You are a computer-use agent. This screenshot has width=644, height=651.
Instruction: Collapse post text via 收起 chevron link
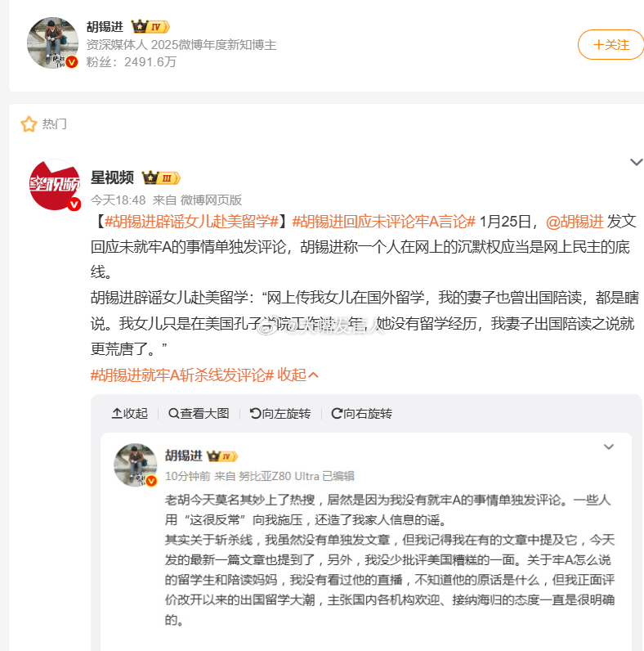[x=298, y=375]
